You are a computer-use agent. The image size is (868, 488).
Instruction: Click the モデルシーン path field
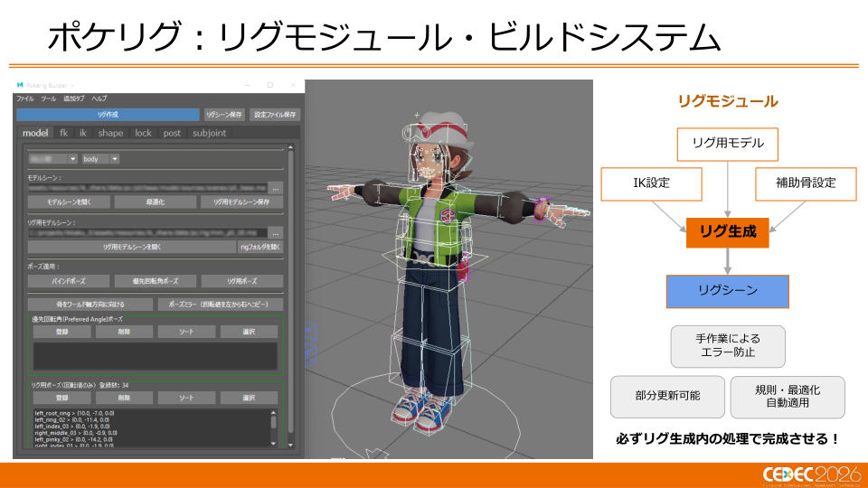tap(147, 188)
